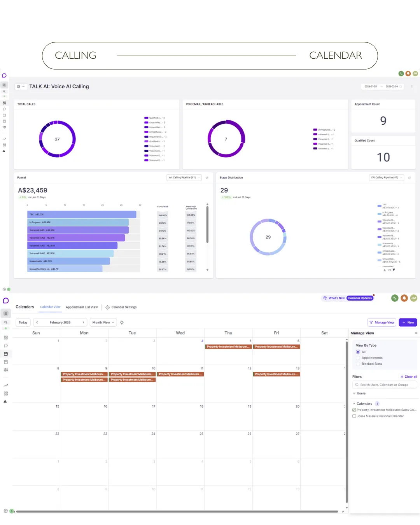420x525 pixels.
Task: Click the Stage Distribution swap arrows icon
Action: tap(409, 178)
